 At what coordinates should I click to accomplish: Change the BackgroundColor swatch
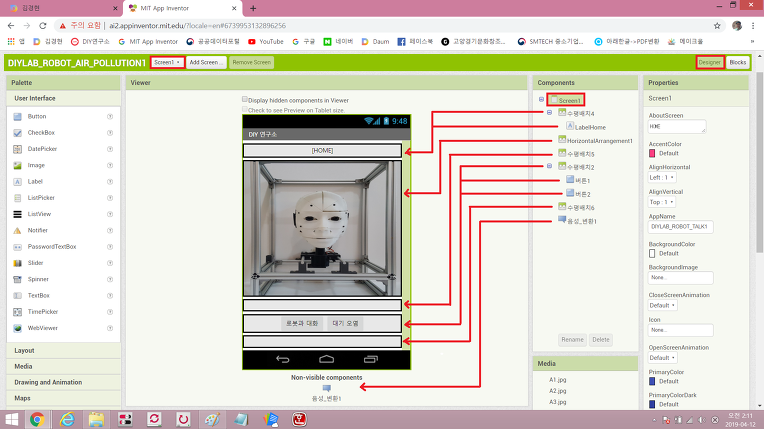(652, 254)
